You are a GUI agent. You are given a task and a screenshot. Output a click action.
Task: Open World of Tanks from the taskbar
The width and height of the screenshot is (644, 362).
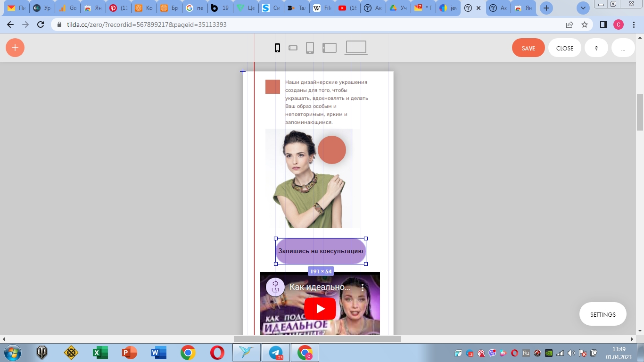42,353
